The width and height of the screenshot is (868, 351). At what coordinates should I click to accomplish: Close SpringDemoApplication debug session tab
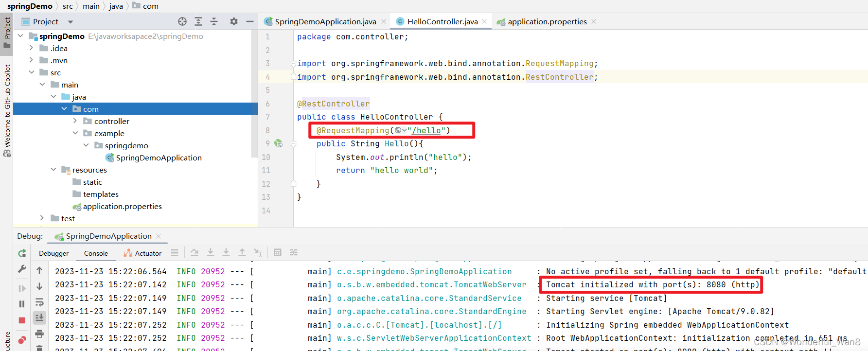click(159, 236)
